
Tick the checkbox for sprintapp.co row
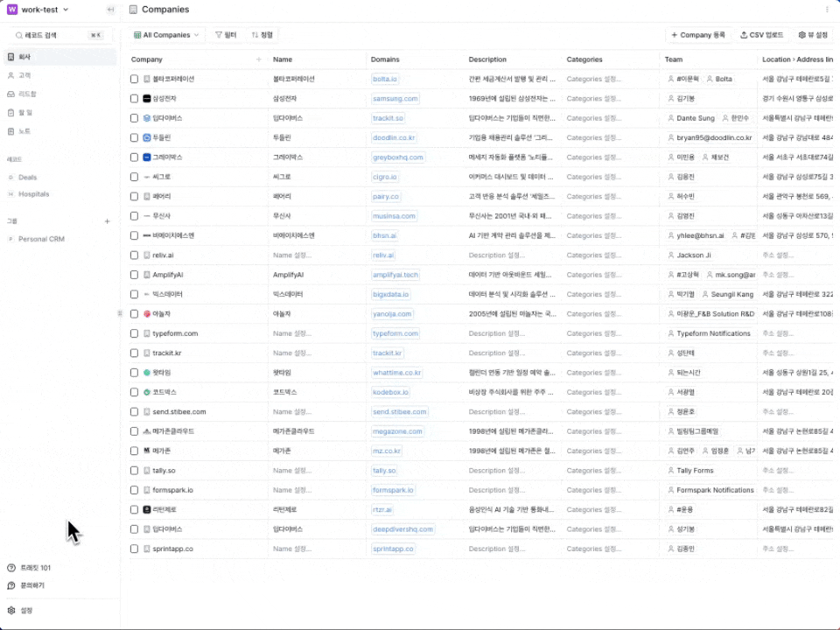pyautogui.click(x=135, y=549)
